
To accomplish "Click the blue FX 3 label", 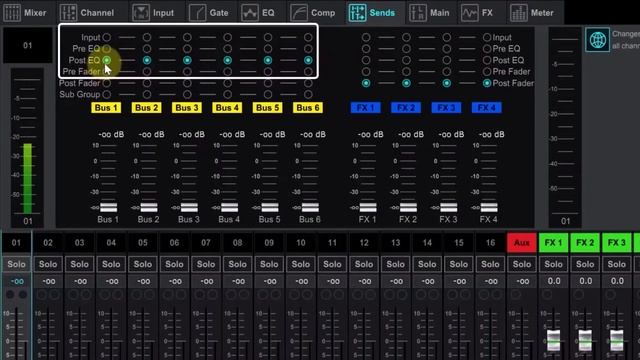I will click(446, 108).
